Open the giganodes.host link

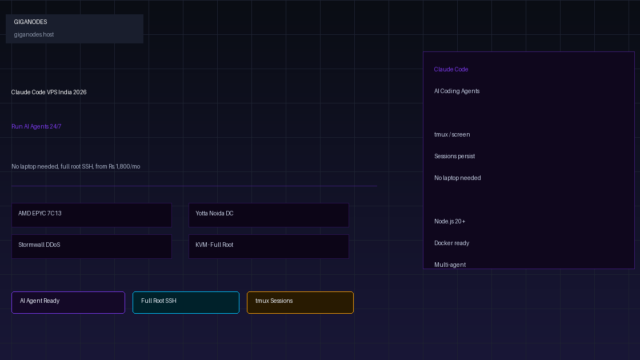(33, 35)
